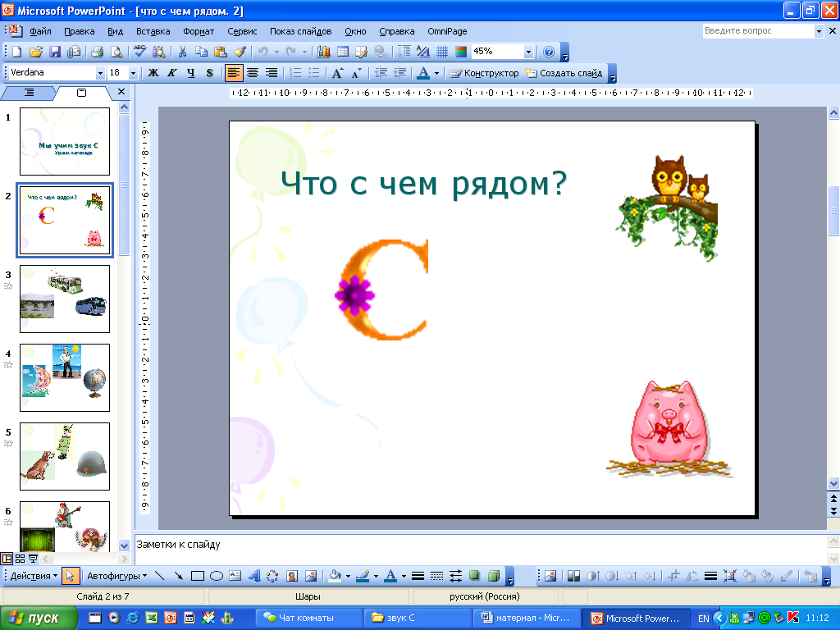Insert a chart using the chart icon
This screenshot has height=630, width=840.
[x=323, y=52]
